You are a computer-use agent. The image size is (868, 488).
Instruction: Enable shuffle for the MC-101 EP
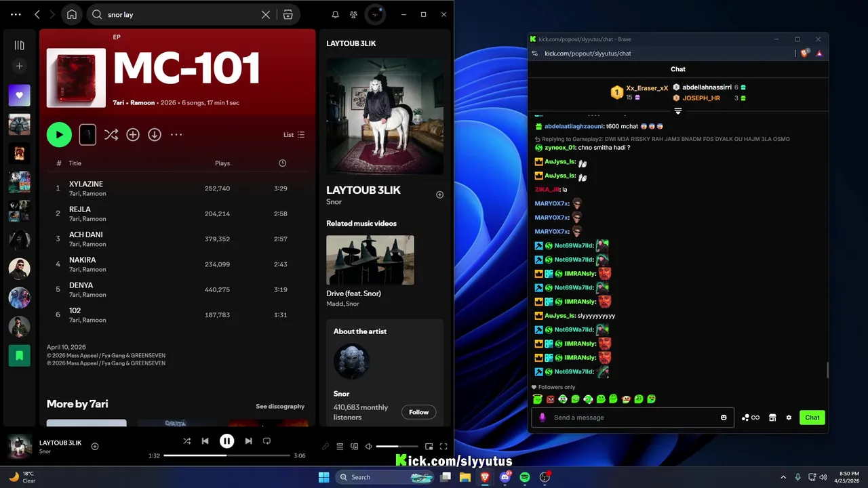(111, 135)
